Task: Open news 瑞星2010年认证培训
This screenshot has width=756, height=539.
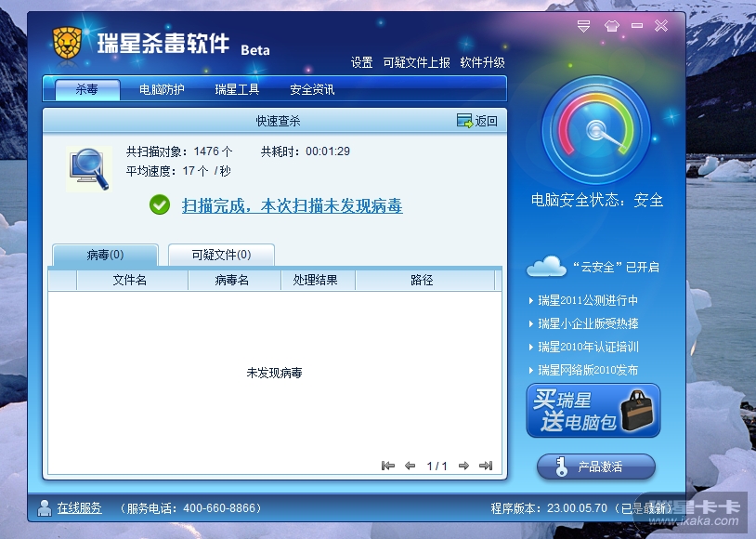Action: coord(588,347)
